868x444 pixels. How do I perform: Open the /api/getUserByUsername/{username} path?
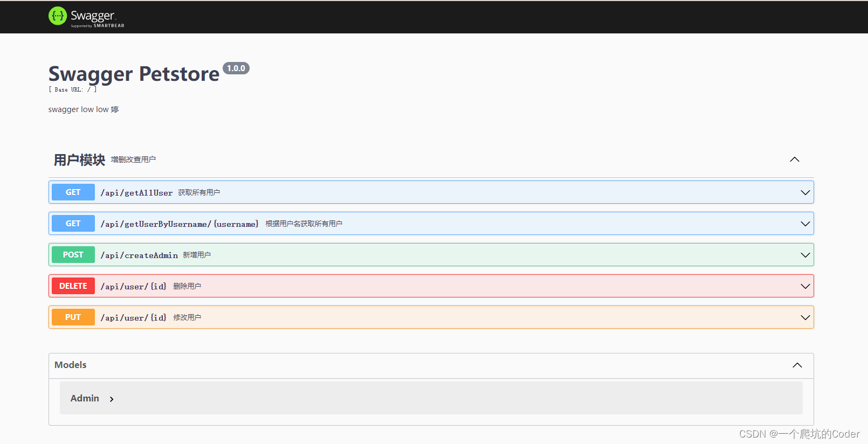pos(180,224)
